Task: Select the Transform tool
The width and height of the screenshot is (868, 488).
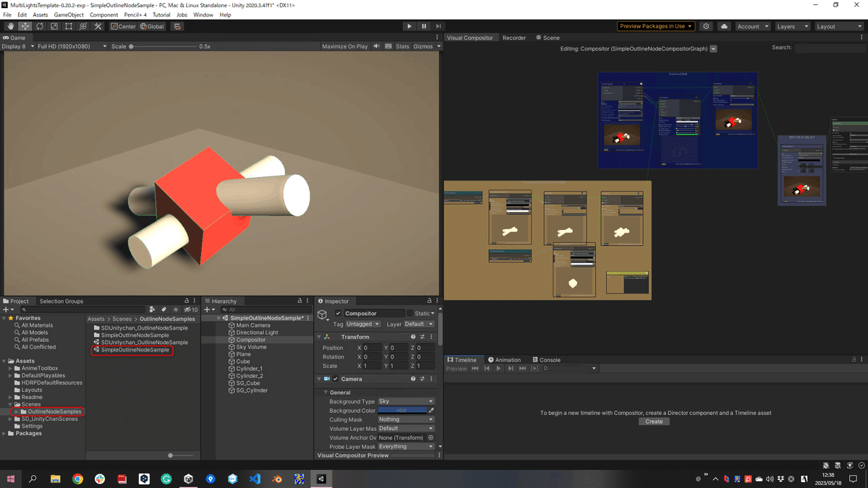Action: coord(82,26)
